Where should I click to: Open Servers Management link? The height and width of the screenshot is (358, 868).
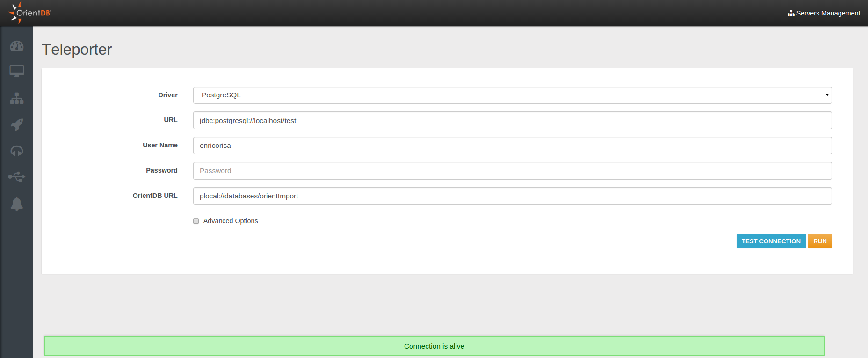pos(824,13)
